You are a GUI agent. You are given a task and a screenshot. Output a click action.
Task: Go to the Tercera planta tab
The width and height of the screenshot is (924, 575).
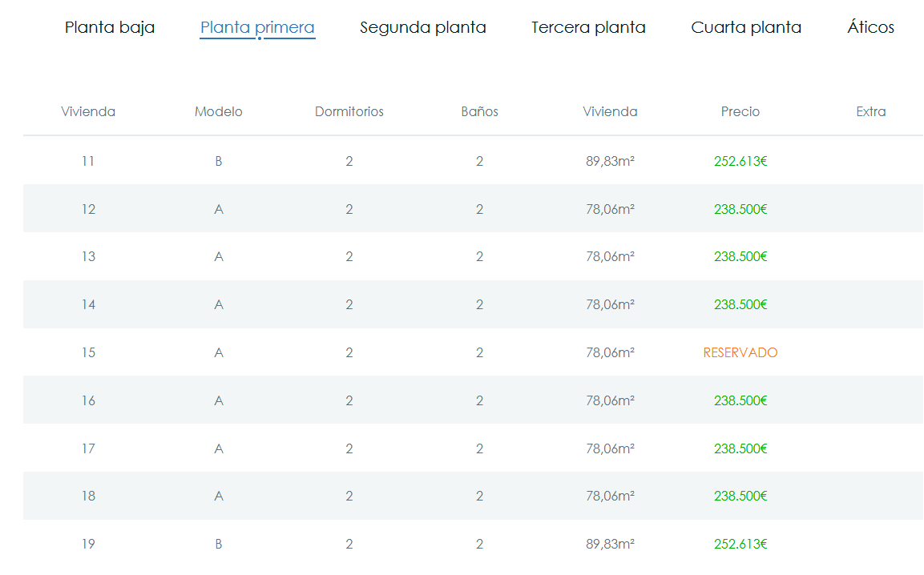588,27
